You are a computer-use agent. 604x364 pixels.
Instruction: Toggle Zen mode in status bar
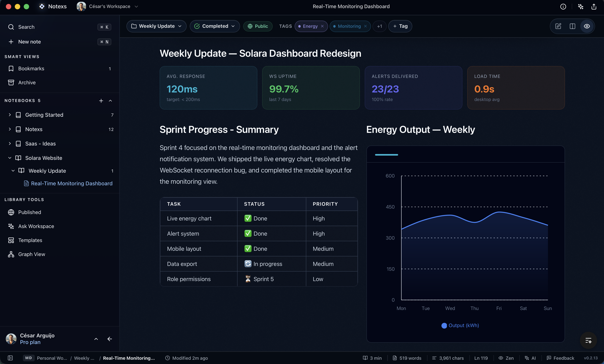coord(506,358)
